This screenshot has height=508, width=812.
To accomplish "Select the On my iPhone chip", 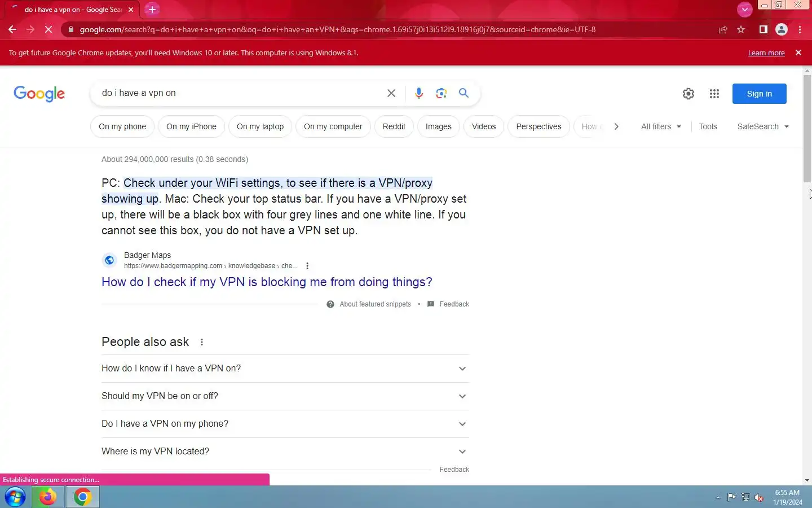I will (191, 126).
